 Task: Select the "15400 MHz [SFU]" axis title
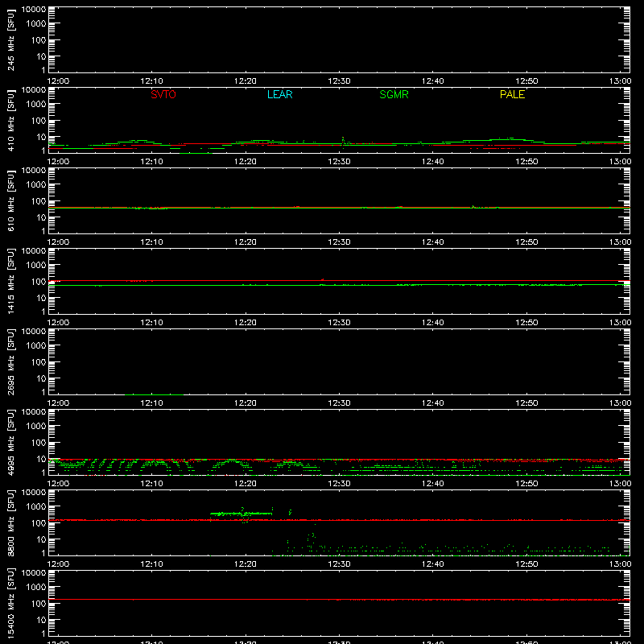click(x=10, y=603)
